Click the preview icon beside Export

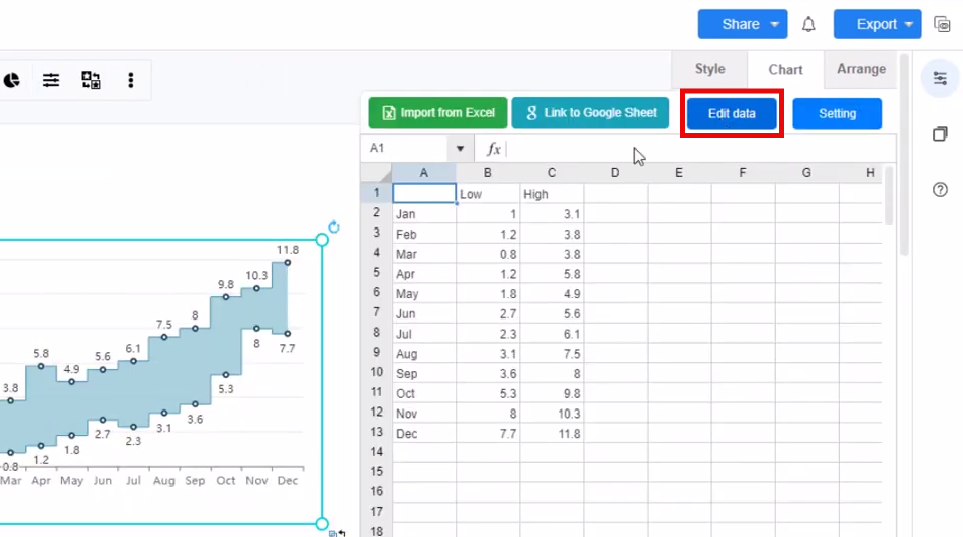point(941,24)
